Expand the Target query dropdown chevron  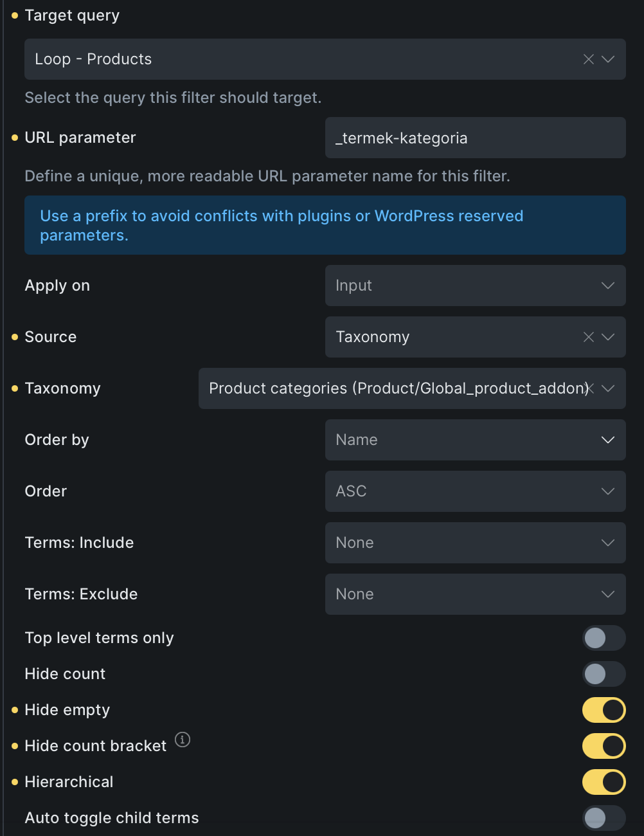(x=608, y=59)
